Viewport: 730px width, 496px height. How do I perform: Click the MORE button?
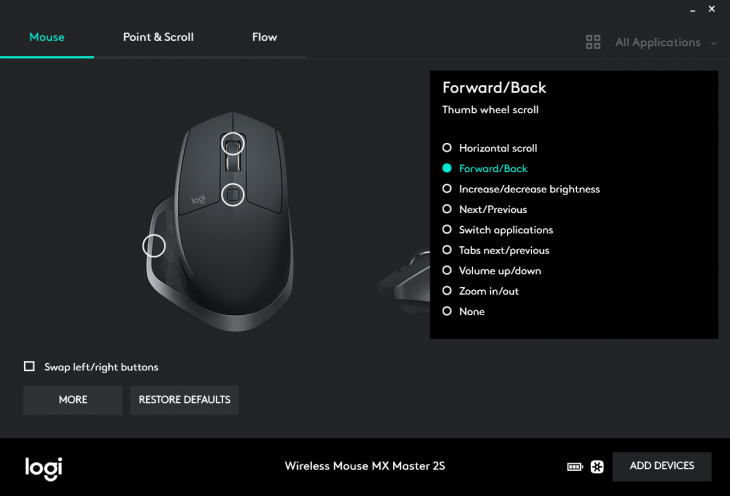pyautogui.click(x=73, y=400)
